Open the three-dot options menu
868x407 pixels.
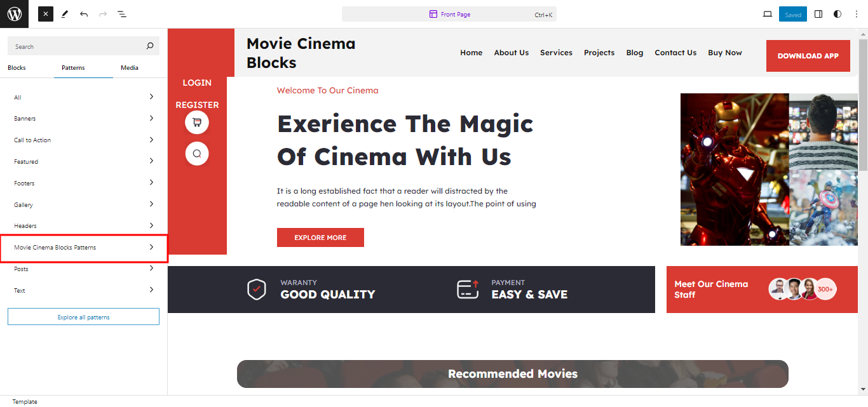(857, 14)
